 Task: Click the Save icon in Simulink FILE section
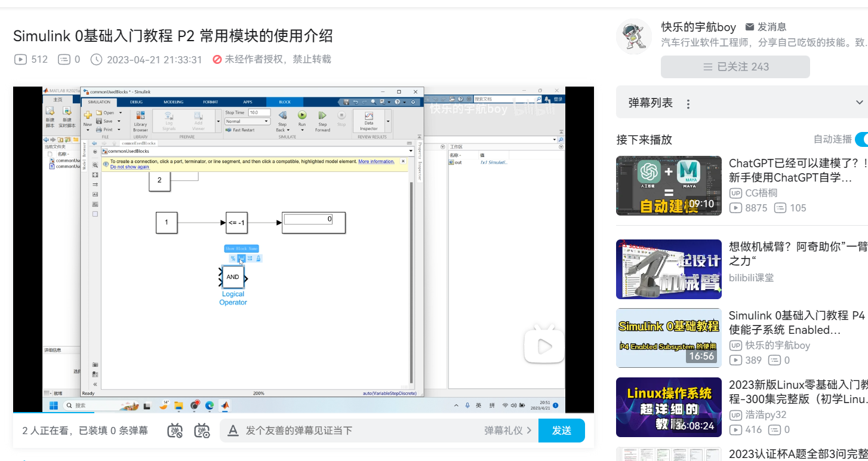pyautogui.click(x=100, y=121)
